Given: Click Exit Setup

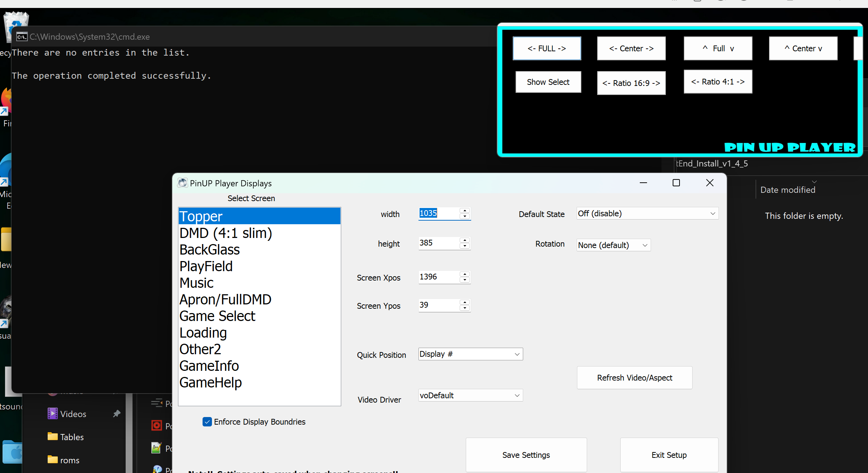Looking at the screenshot, I should tap(669, 455).
